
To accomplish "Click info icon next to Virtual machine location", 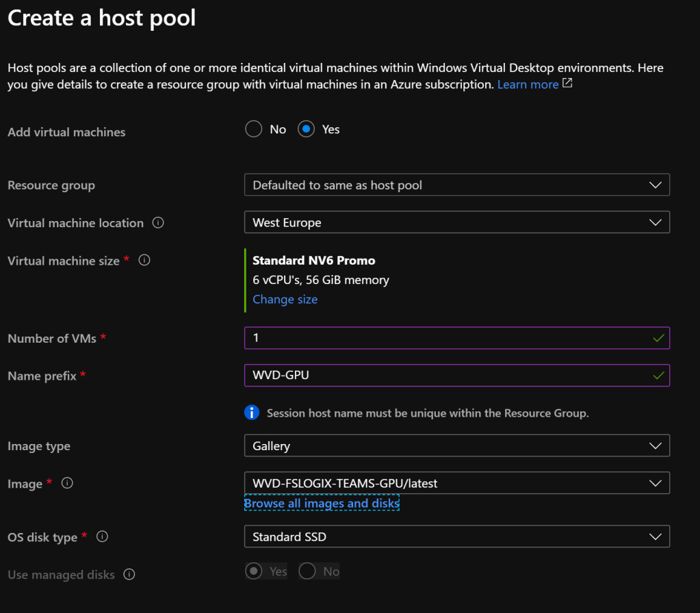I will (158, 223).
